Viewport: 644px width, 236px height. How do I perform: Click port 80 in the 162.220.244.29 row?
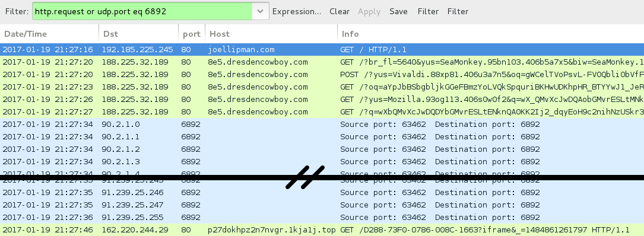(186, 230)
